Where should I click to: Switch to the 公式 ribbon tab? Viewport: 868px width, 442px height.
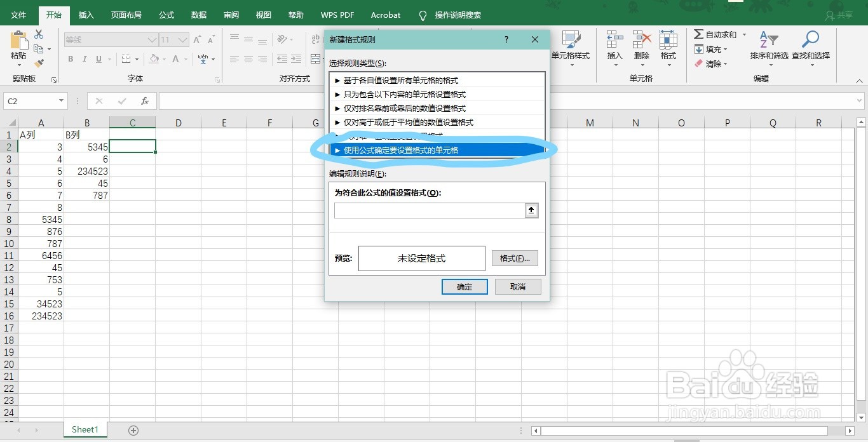[x=166, y=14]
